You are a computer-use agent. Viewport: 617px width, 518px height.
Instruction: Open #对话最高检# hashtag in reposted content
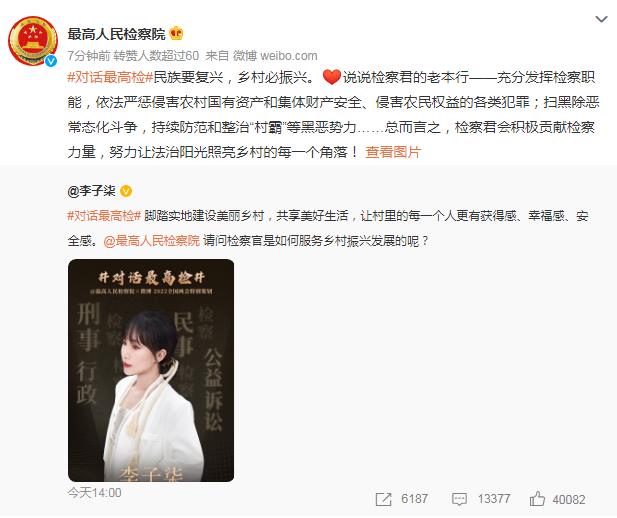coord(104,216)
